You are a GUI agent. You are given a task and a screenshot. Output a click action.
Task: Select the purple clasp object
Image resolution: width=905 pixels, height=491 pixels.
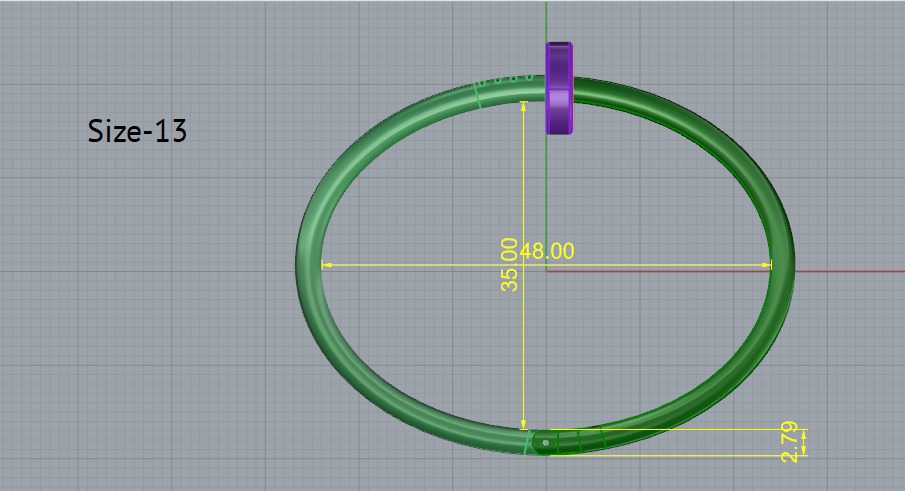click(559, 88)
